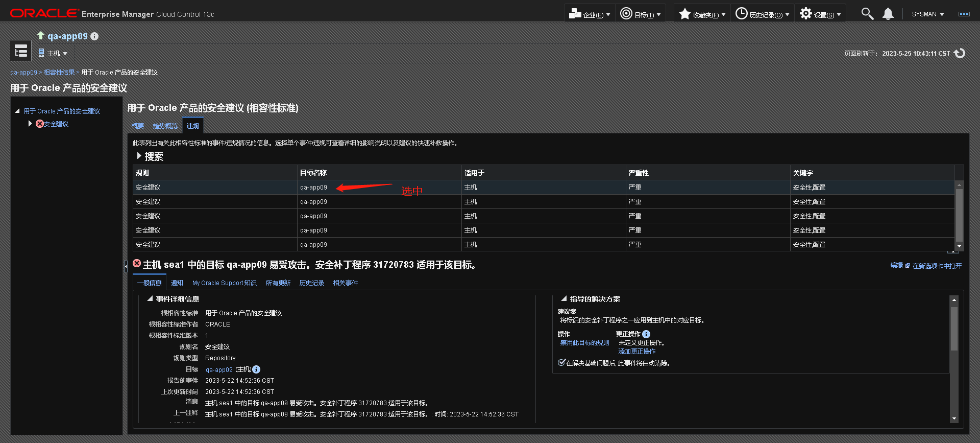Collapse the 指导的解决方案 section
Screen dimensions: 980x443
(564, 298)
